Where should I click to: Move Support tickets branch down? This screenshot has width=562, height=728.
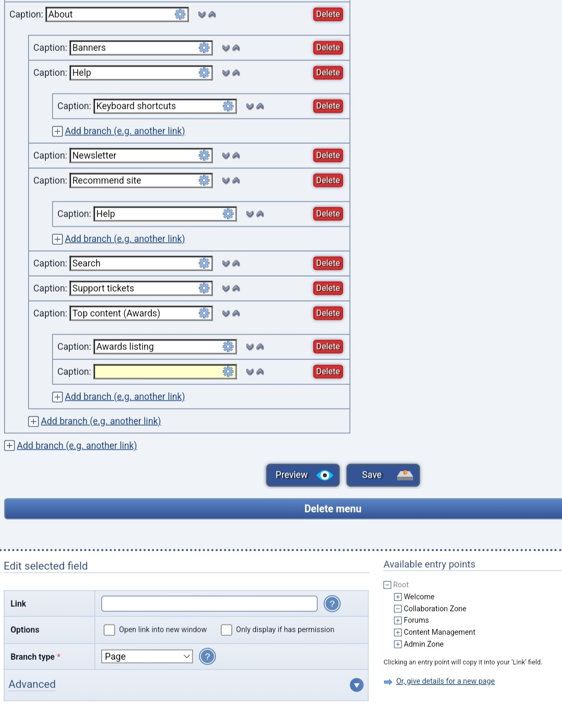pos(226,288)
